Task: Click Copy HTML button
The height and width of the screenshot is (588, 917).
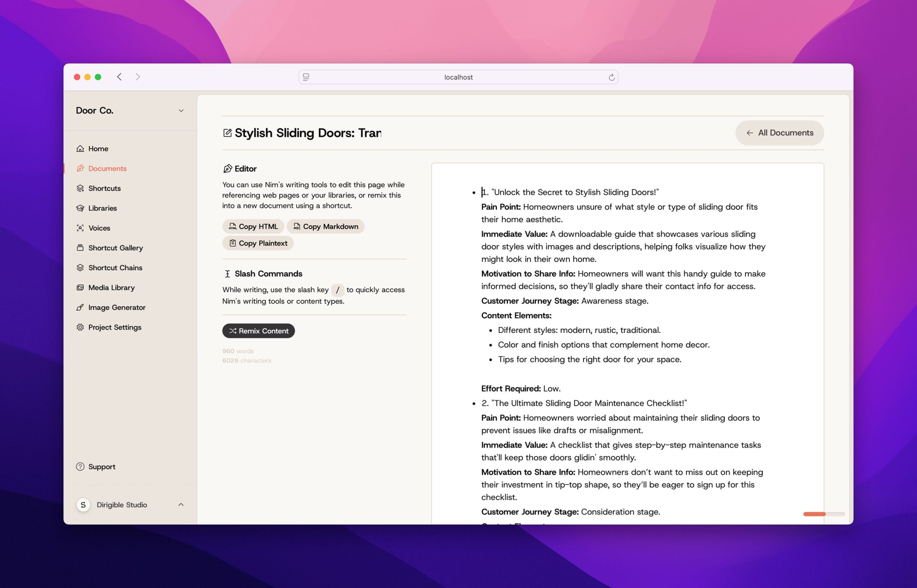Action: pos(253,226)
